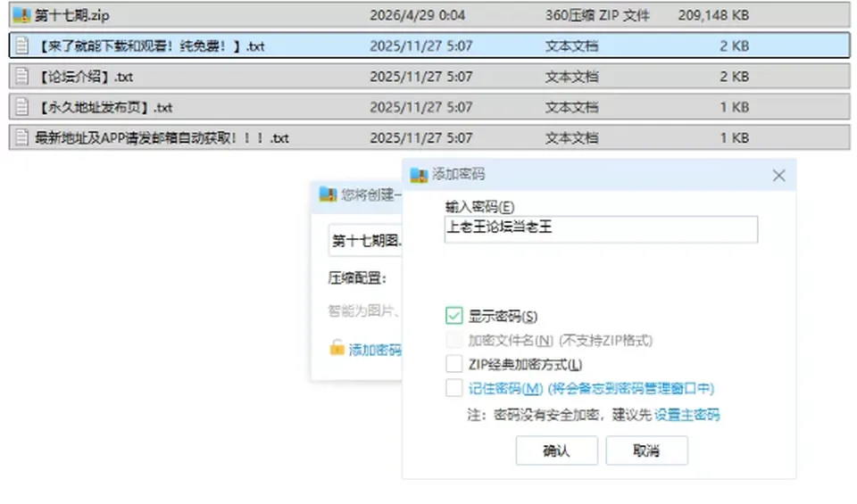Toggle the disabled 加密文件名(N) checkbox
The width and height of the screenshot is (857, 504).
pos(454,340)
